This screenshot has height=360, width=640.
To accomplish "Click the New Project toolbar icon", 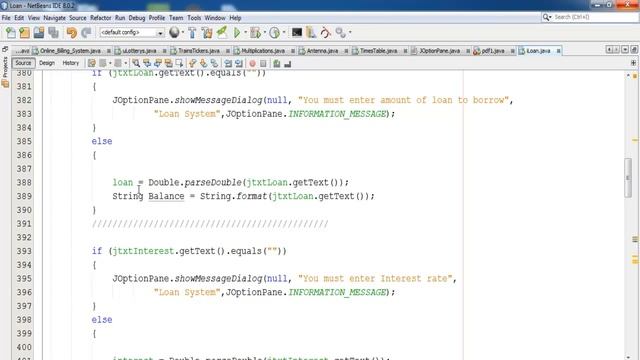I will pos(24,32).
